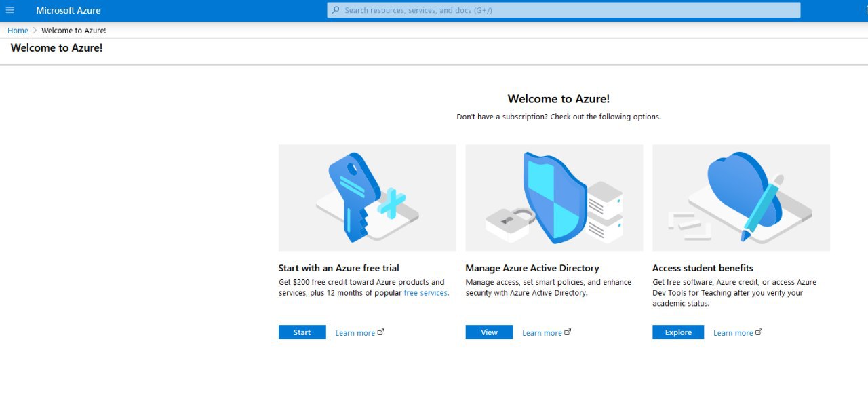Click the cloud and pencil student illustration
Viewport: 868px width, 413px height.
coord(741,198)
